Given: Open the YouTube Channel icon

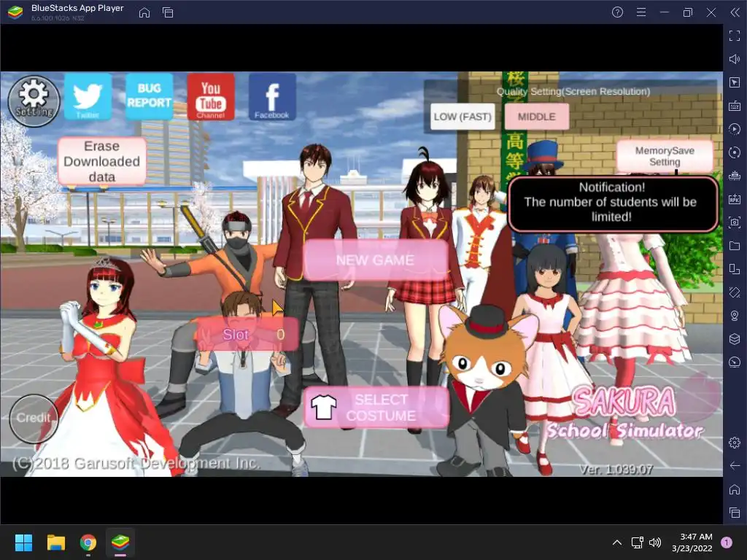Looking at the screenshot, I should click(211, 97).
